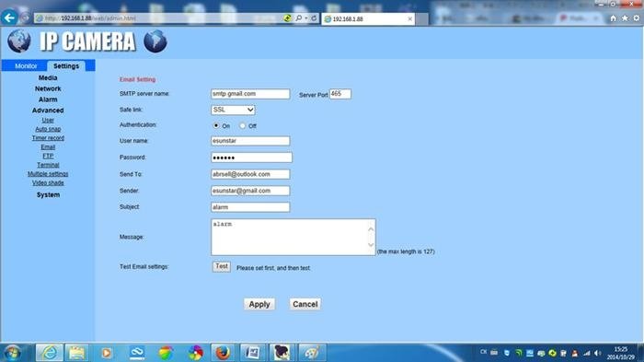Switch to the Monitor tab
The height and width of the screenshot is (362, 644).
pos(26,65)
